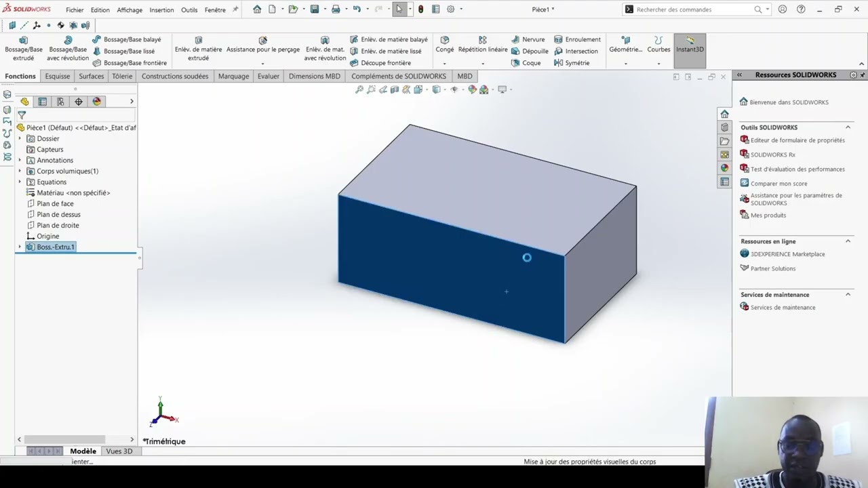Start Enlèv. de matière extrudé
The width and height of the screenshot is (868, 488).
tap(198, 49)
